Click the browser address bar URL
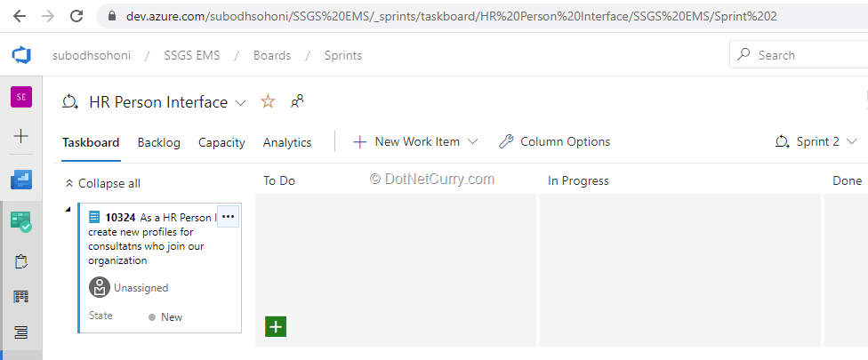Image resolution: width=868 pixels, height=360 pixels. point(451,16)
